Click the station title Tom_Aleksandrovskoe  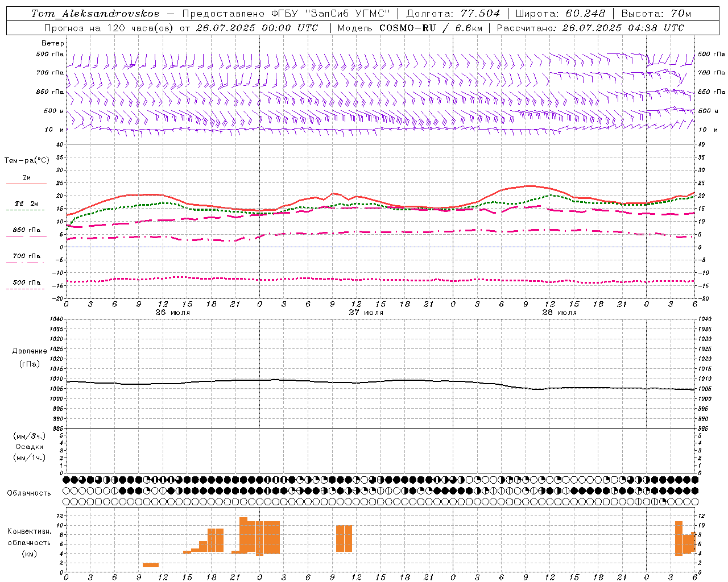[95, 14]
